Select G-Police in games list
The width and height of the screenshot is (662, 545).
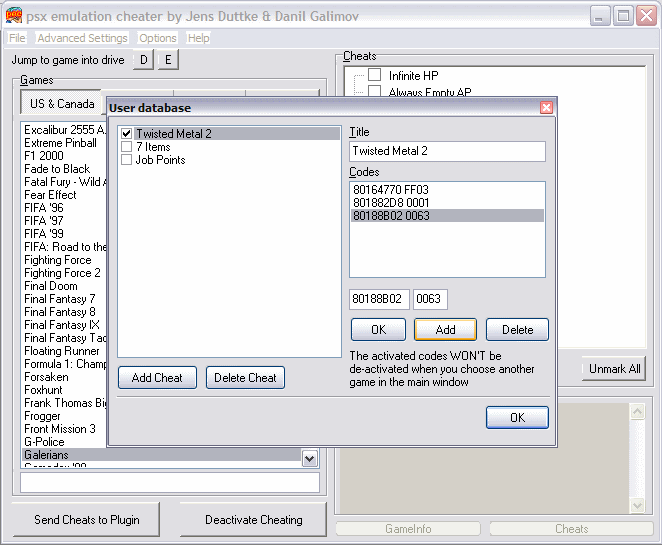click(44, 442)
